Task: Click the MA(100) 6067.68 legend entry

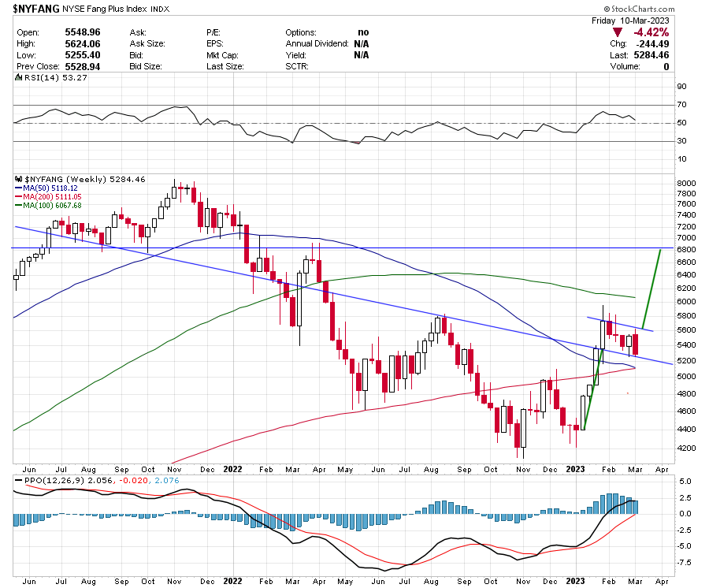Action: pyautogui.click(x=48, y=206)
